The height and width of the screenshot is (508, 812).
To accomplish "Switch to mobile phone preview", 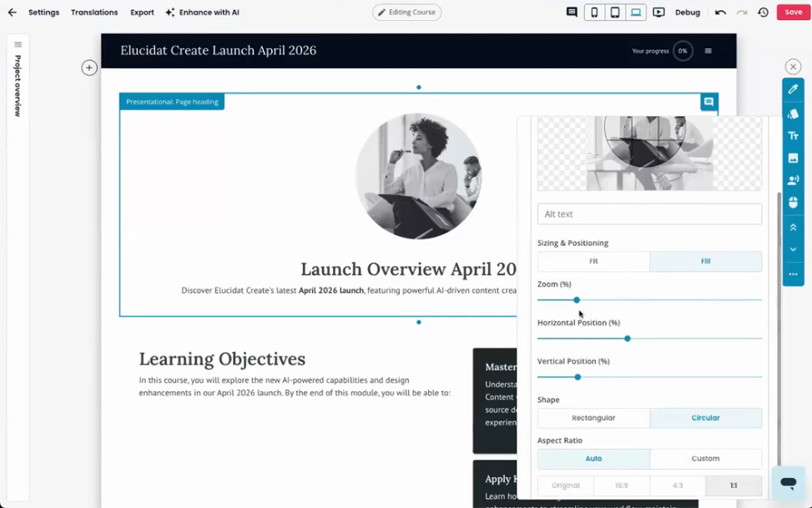I will point(594,13).
